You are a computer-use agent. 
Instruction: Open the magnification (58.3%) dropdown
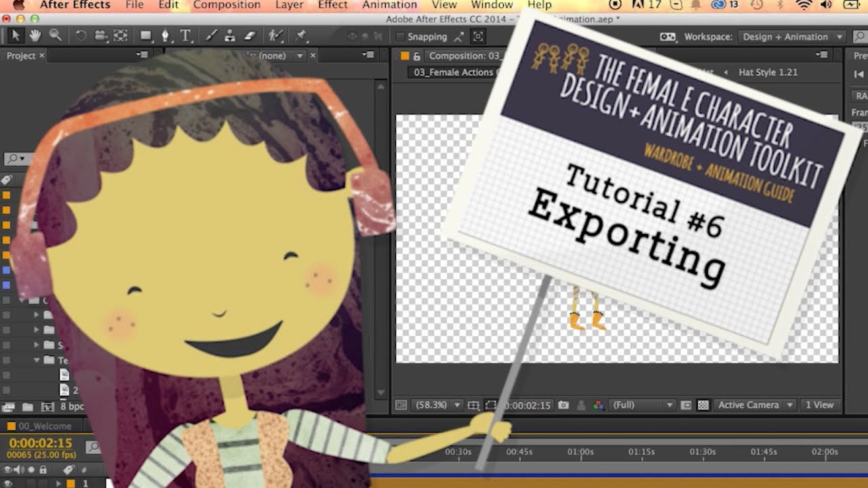click(x=436, y=405)
